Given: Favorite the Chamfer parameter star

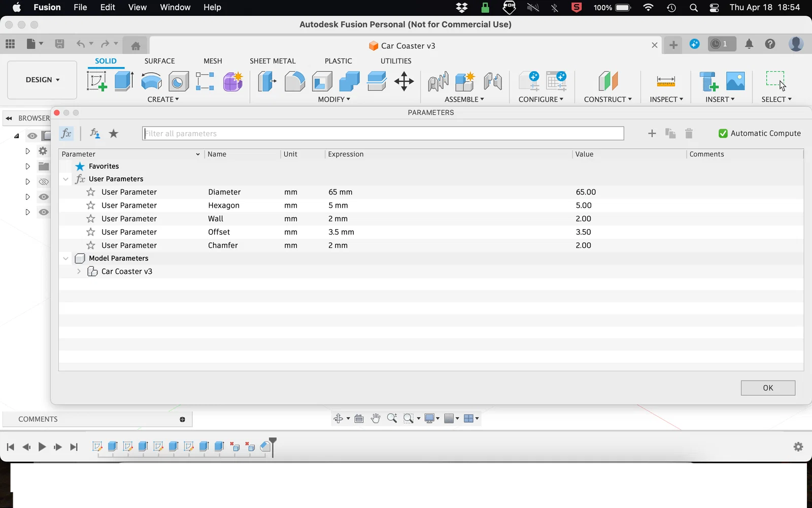Looking at the screenshot, I should 91,245.
